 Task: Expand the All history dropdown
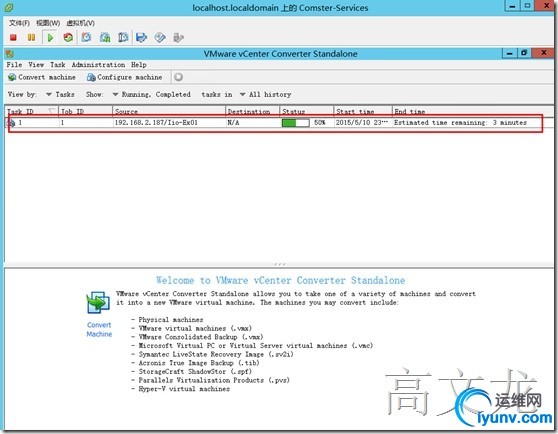(265, 94)
